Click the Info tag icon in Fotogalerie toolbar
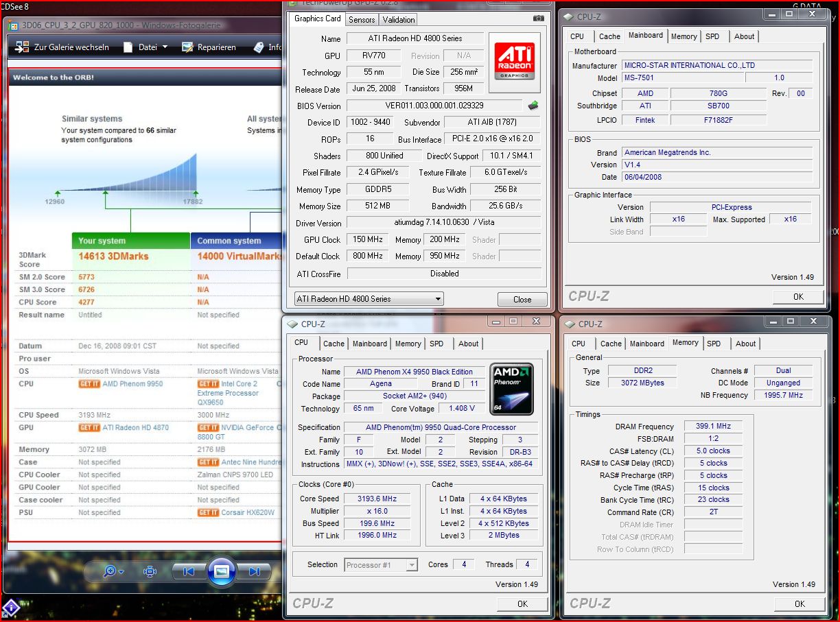Viewport: 840px width, 622px height. pyautogui.click(x=258, y=47)
